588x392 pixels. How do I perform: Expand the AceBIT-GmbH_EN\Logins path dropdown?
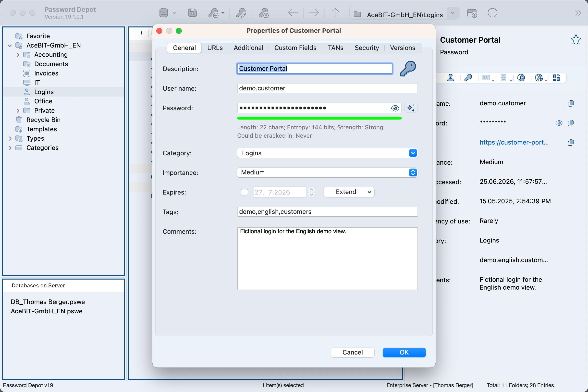click(453, 13)
